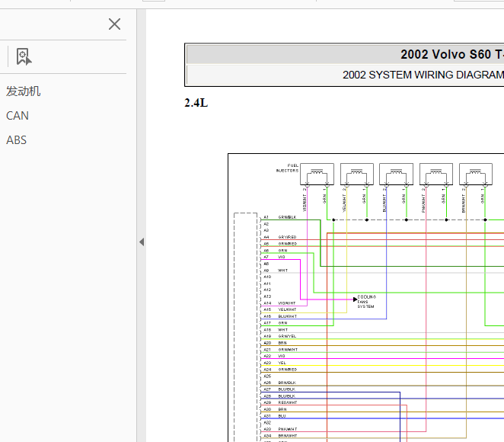The image size is (504, 442).
Task: Click the FUEL INJECTORS label
Action: coord(287,168)
